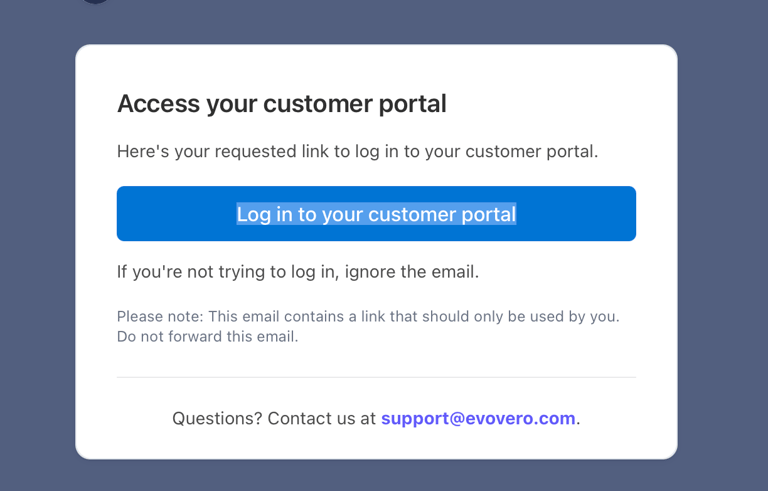Click "evovero.com" in the support address

tap(520, 418)
